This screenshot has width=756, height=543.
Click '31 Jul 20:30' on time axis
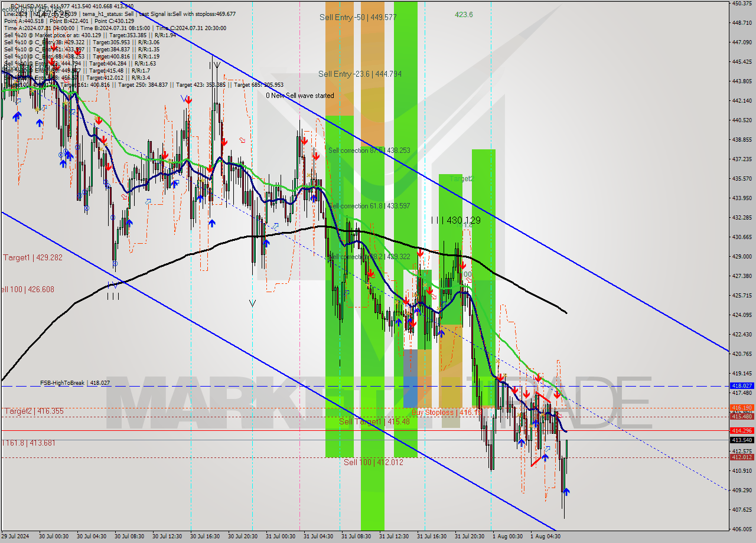[470, 537]
